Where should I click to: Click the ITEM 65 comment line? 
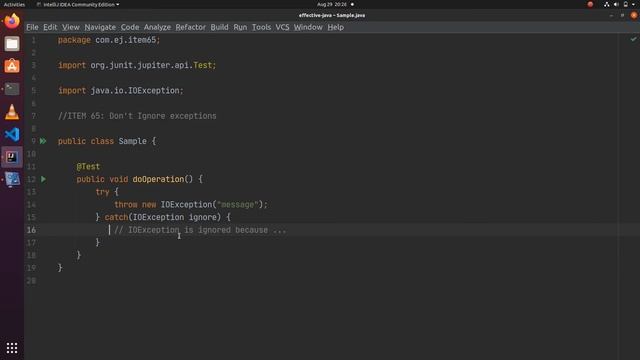137,116
